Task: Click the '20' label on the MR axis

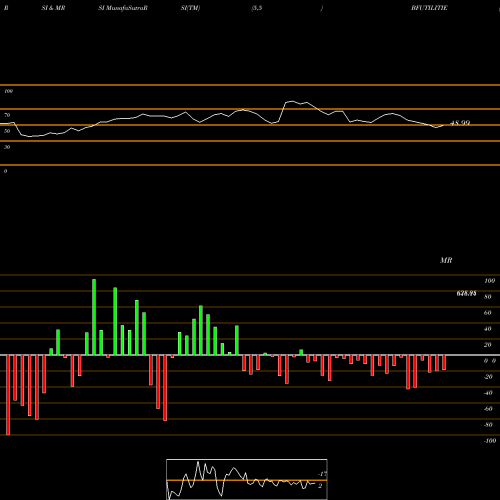Action: click(x=487, y=345)
